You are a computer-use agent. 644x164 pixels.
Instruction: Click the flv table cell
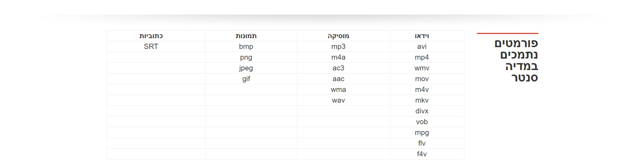click(422, 143)
